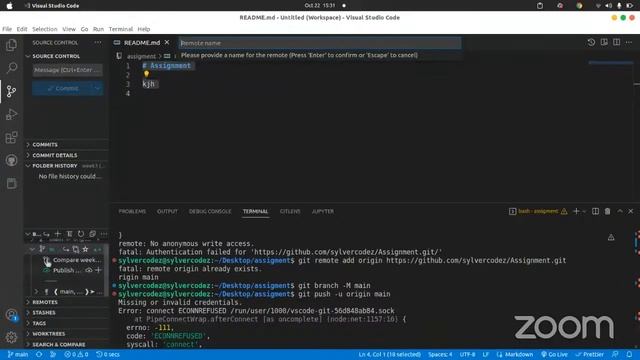
Task: Kill the terminal with the trash icon
Action: [607, 211]
